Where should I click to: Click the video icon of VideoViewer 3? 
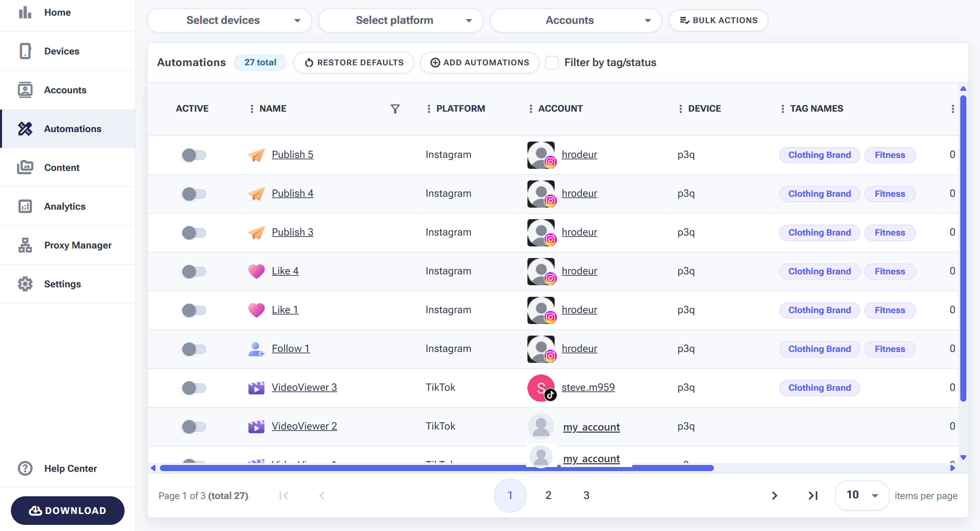257,388
